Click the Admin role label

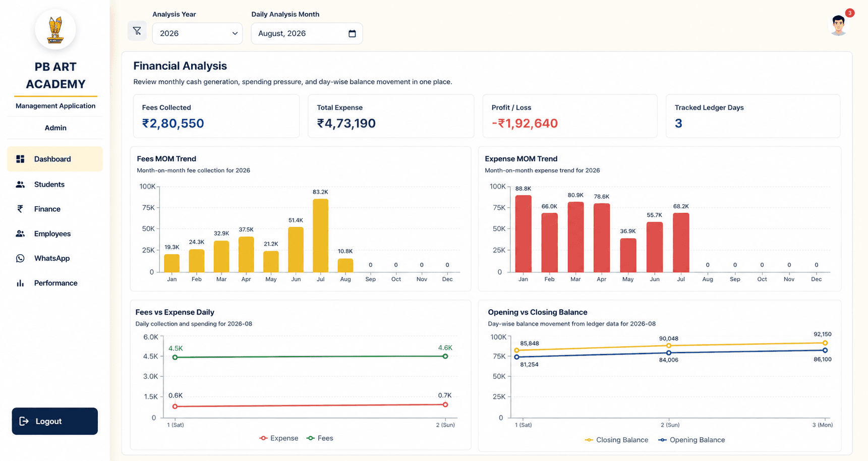coord(55,128)
